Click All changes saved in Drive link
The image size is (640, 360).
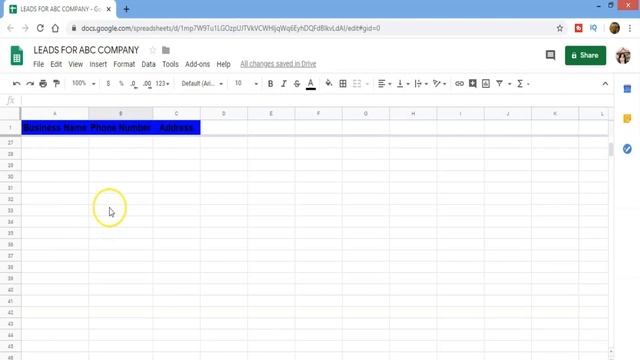(278, 64)
